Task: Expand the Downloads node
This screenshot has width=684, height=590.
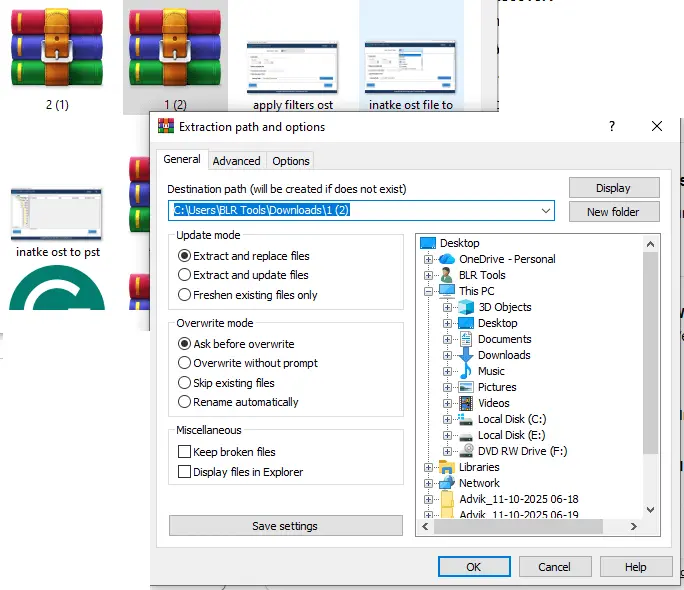Action: coord(447,355)
